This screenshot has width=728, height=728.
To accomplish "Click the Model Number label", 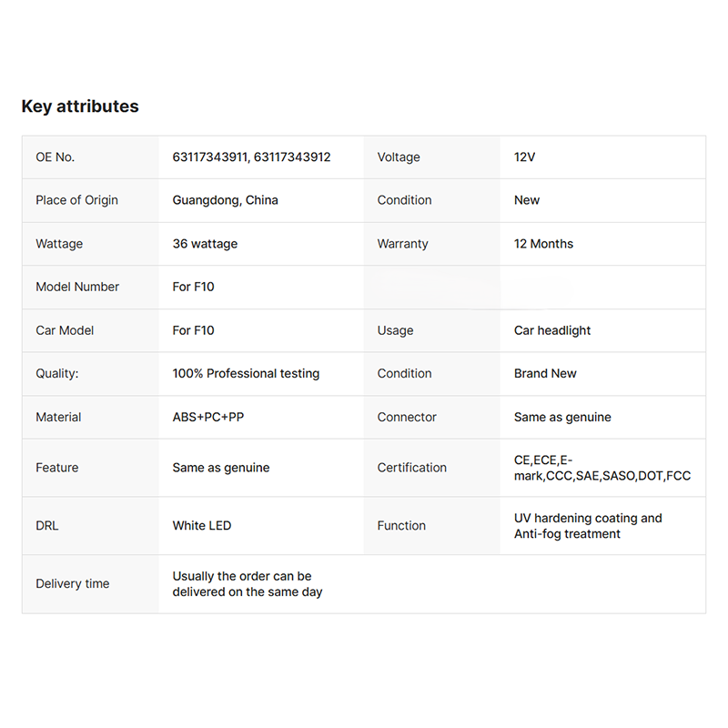I will [x=77, y=287].
